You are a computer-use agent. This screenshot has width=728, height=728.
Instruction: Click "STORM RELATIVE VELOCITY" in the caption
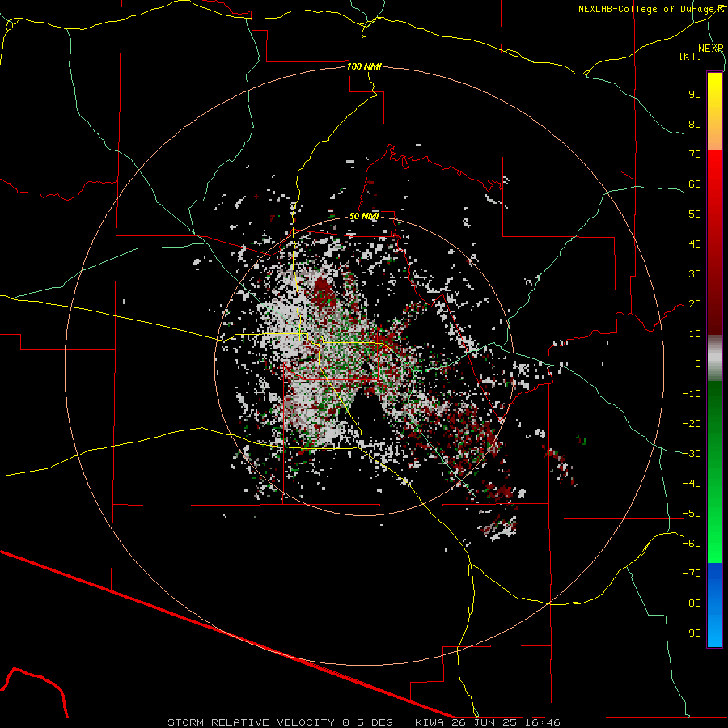[x=251, y=722]
